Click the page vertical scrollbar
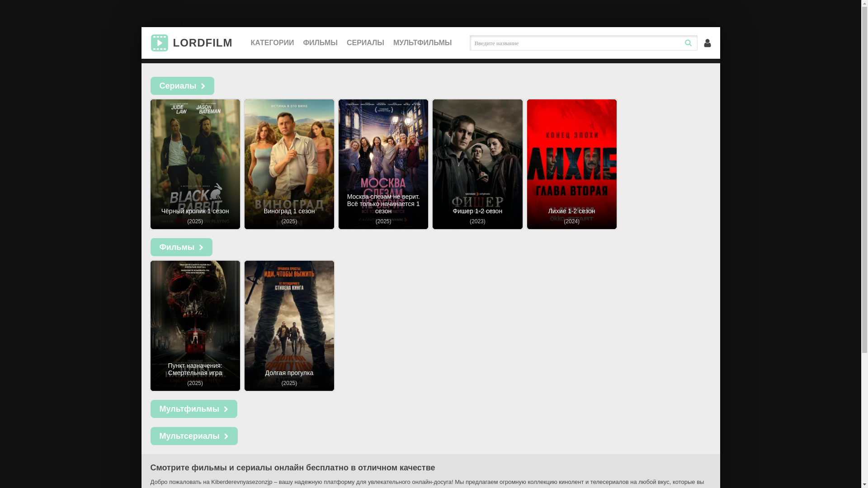The width and height of the screenshot is (868, 488). tap(864, 244)
